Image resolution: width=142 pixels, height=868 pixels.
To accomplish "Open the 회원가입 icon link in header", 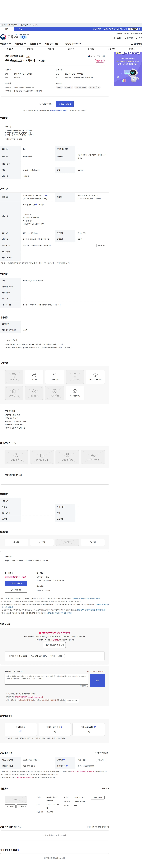I will [x=128, y=38].
